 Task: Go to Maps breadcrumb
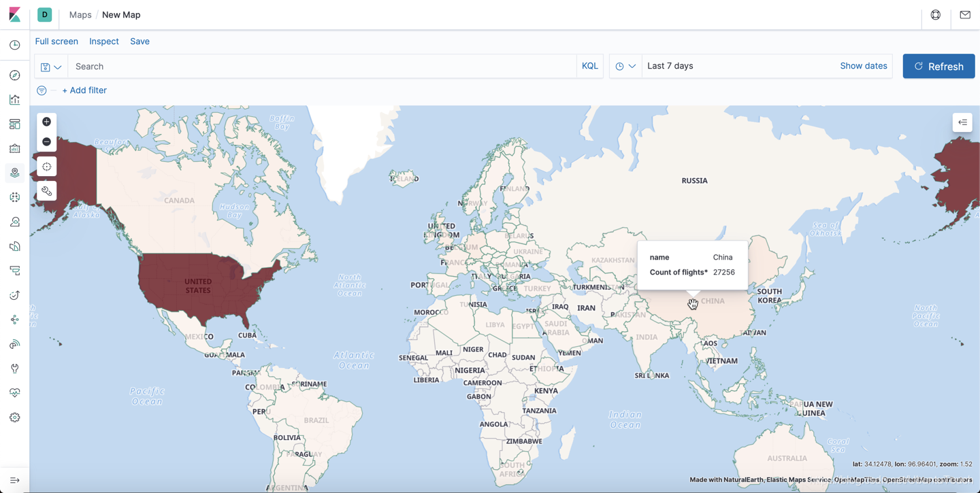tap(80, 15)
